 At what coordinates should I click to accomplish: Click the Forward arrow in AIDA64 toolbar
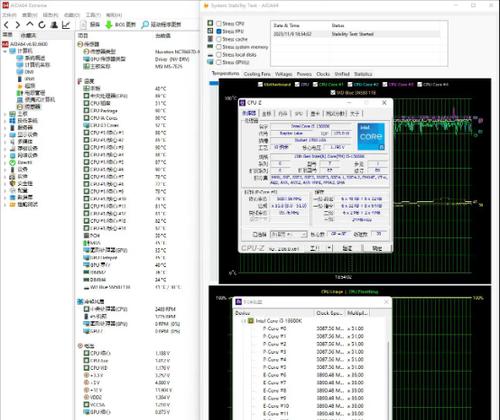(x=18, y=25)
